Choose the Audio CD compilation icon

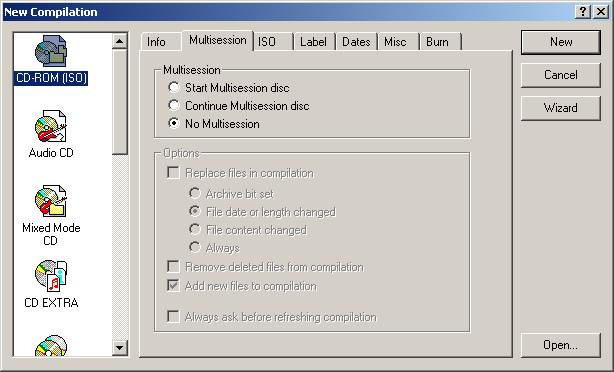pos(51,126)
